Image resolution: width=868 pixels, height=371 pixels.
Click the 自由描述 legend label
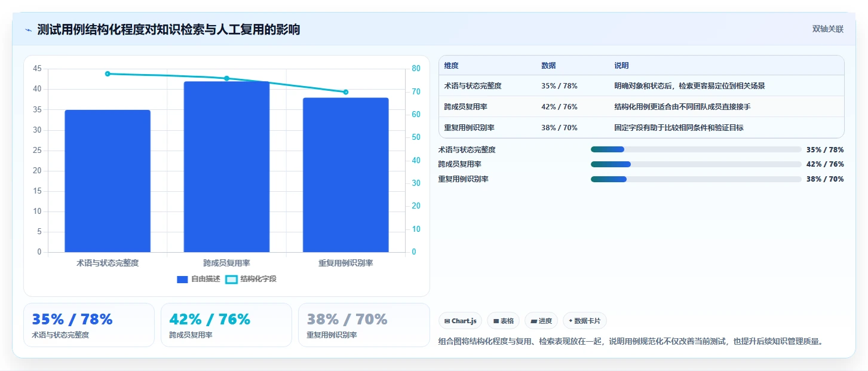coord(206,279)
